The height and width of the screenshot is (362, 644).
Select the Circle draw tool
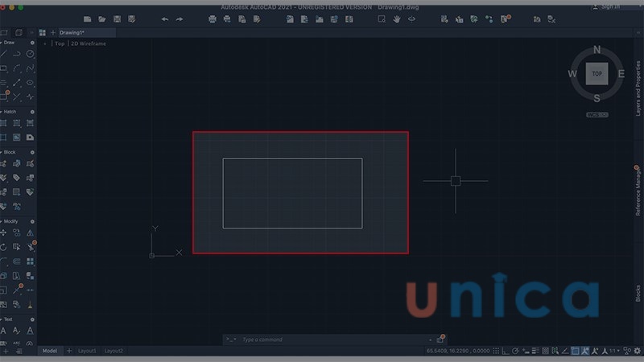(x=30, y=54)
